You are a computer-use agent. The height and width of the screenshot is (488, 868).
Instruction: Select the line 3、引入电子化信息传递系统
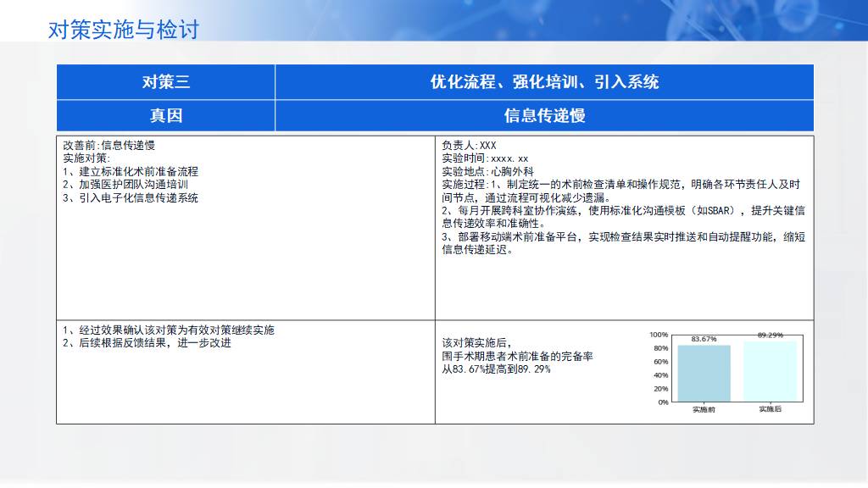131,198
